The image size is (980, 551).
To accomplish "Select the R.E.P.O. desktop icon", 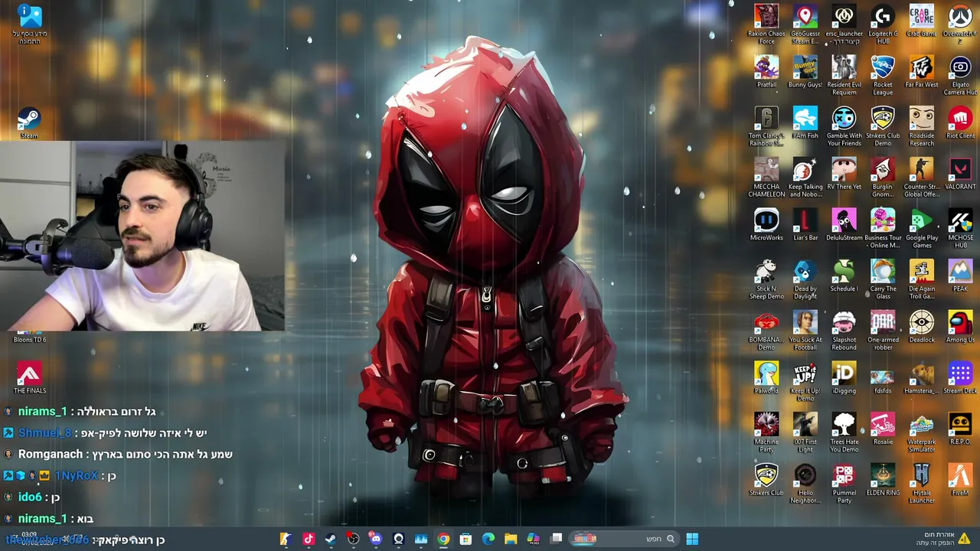I will pyautogui.click(x=960, y=429).
